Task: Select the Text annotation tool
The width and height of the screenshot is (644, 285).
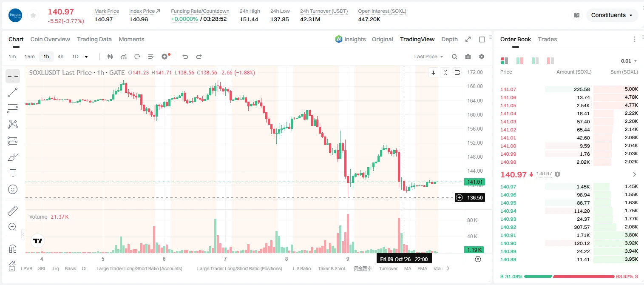Action: coord(13,173)
